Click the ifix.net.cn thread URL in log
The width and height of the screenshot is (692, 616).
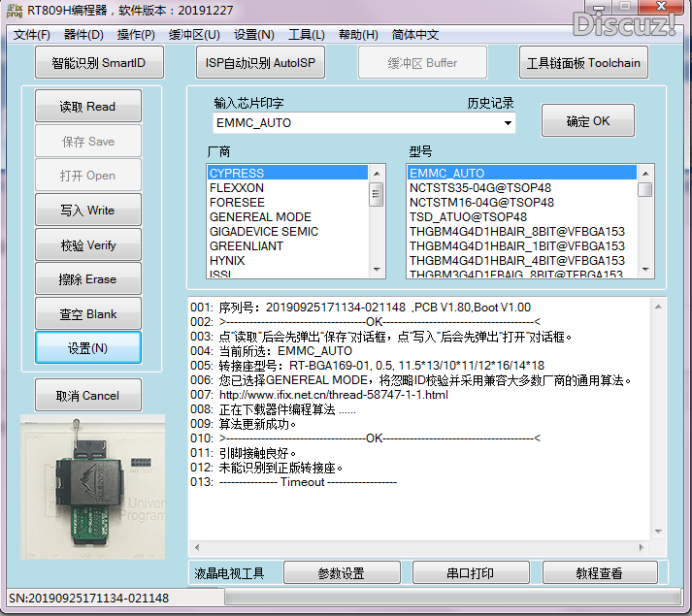333,395
